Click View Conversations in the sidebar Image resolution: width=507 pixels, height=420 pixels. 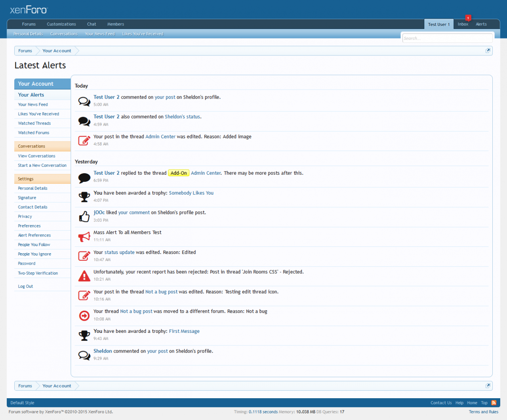[x=42, y=156]
